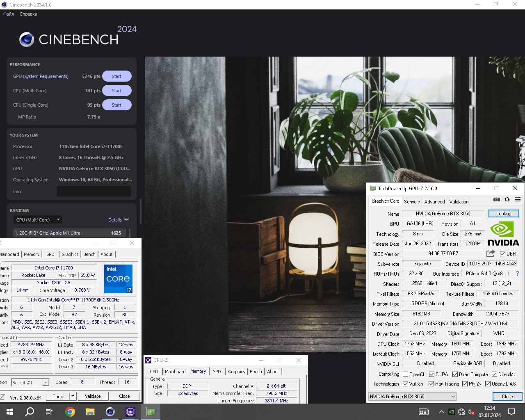Viewport: 525px width, 420px height.
Task: Click the GPU-Z Name field NVIDIA GeForce RTX 3050
Action: tap(443, 214)
